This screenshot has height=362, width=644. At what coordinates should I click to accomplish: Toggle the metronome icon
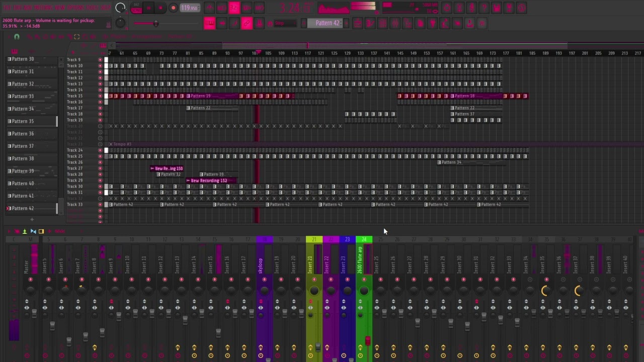[x=209, y=8]
